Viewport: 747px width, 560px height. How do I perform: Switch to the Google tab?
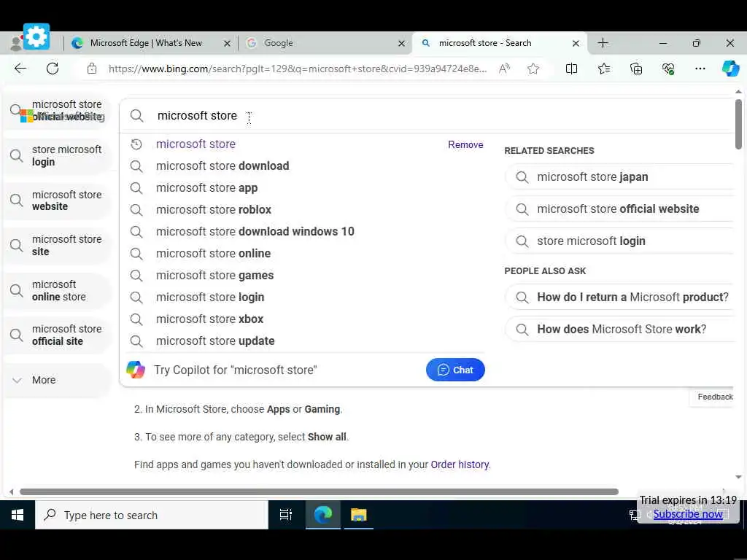click(278, 43)
